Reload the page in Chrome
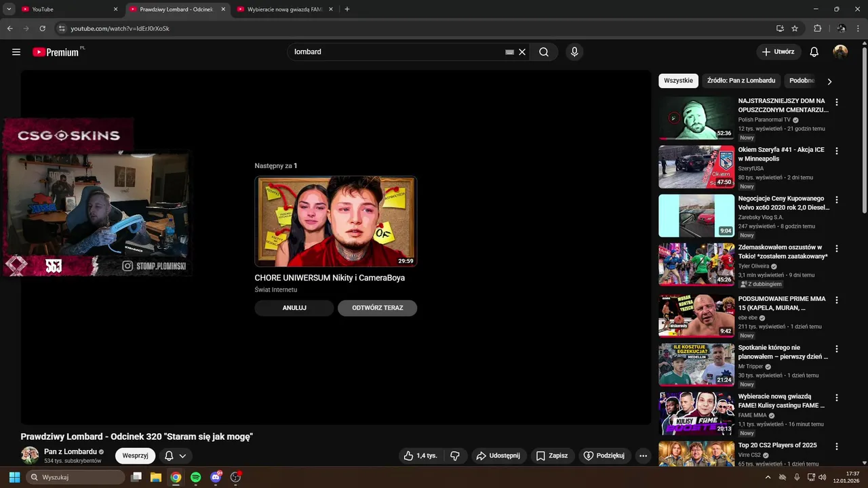 point(42,28)
